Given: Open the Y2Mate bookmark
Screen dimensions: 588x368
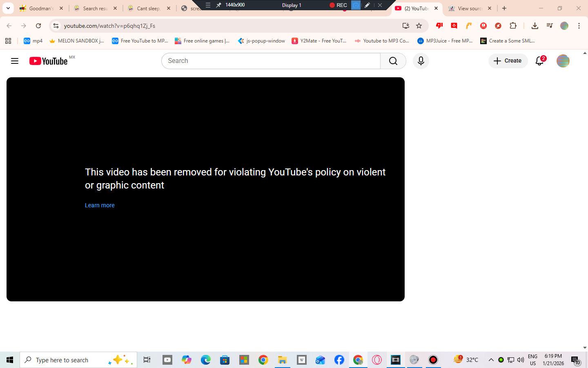Looking at the screenshot, I should [319, 41].
